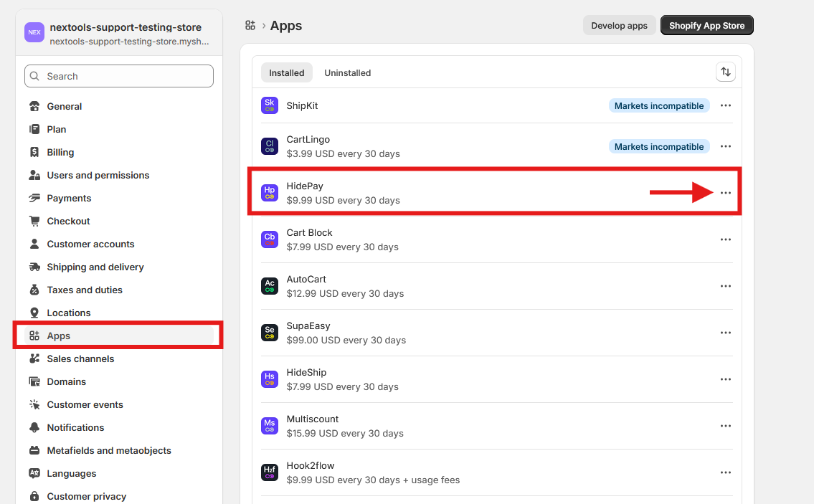Open Cart Block three-dot options menu
Image resolution: width=814 pixels, height=504 pixels.
725,239
